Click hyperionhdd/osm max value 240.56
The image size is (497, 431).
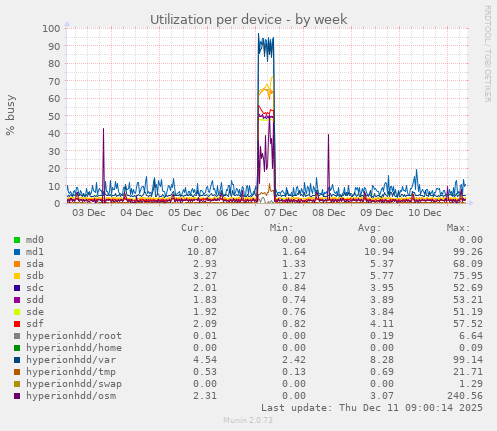pos(465,396)
